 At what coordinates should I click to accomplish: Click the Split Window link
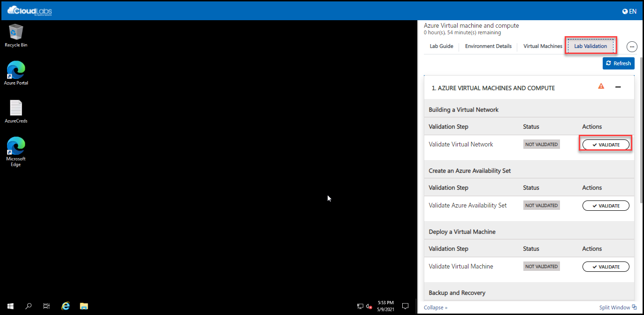(618, 307)
